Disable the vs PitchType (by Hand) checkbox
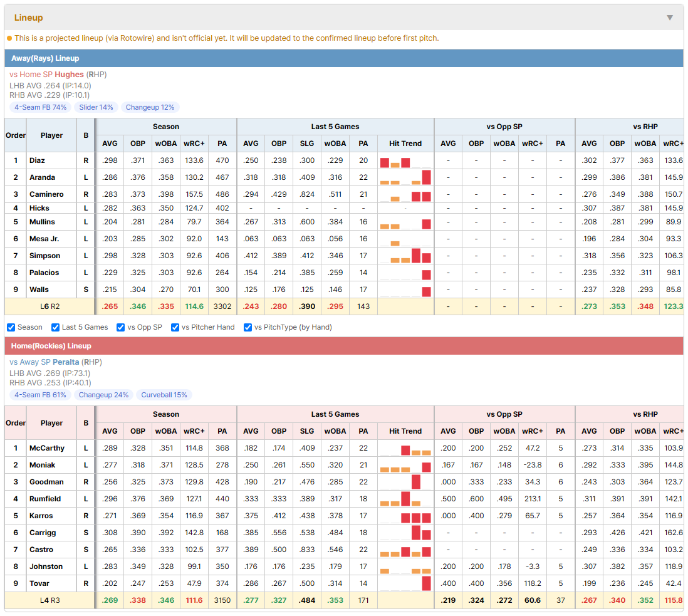The height and width of the screenshot is (616, 688). (x=248, y=327)
